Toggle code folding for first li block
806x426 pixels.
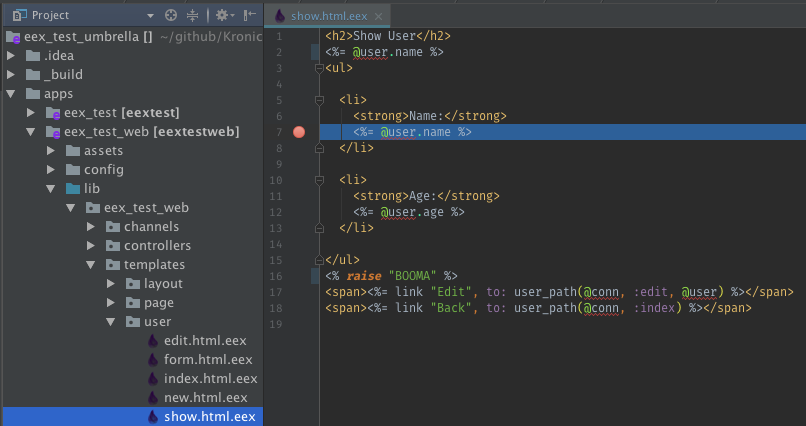click(318, 100)
